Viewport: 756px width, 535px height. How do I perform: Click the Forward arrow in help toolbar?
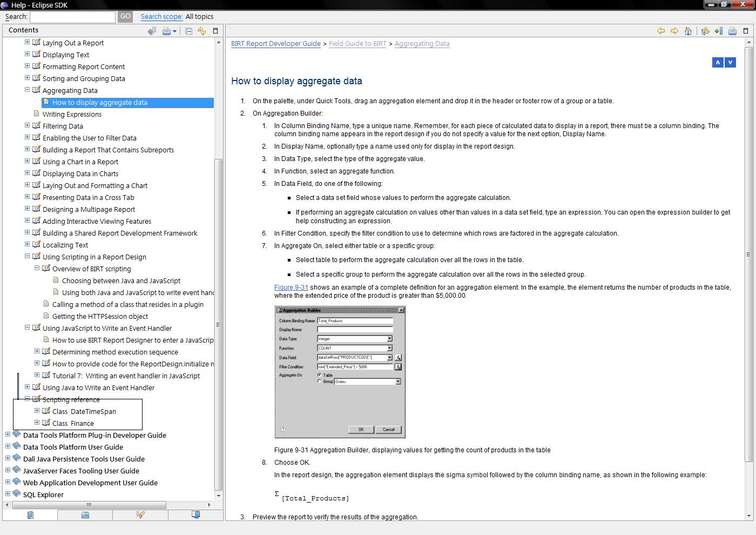coord(674,31)
